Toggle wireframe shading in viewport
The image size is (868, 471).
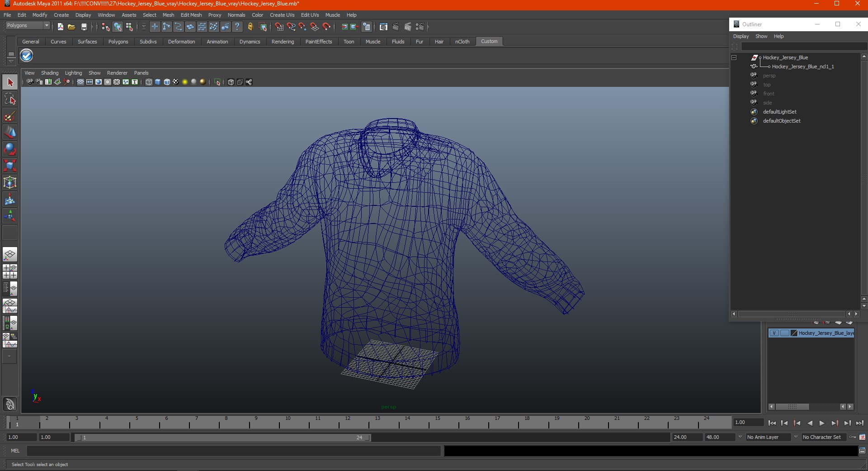149,82
